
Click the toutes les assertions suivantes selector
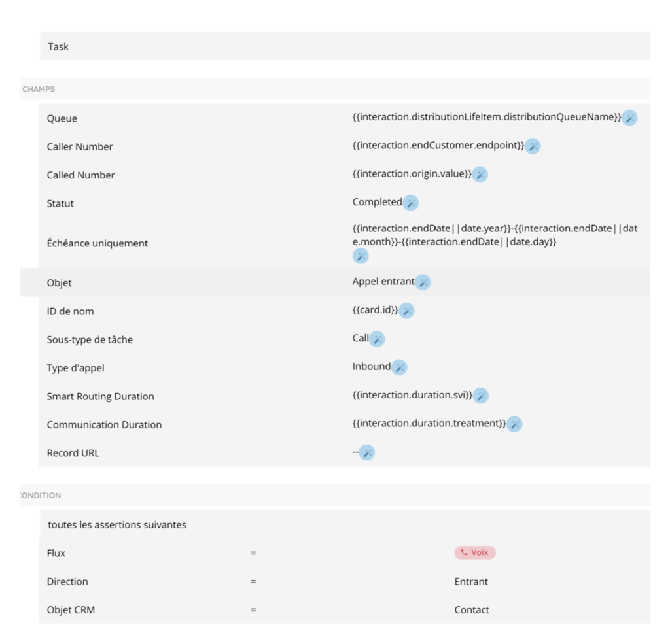117,524
